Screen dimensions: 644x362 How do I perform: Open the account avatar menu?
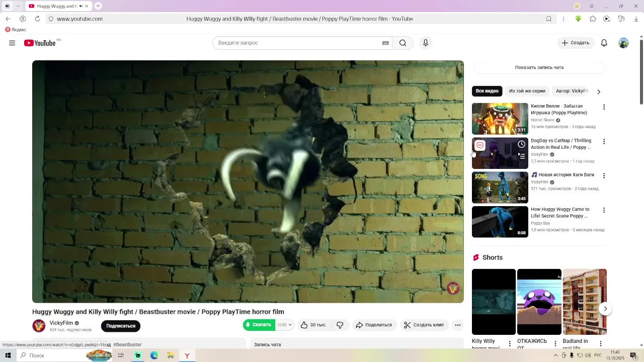click(x=623, y=43)
